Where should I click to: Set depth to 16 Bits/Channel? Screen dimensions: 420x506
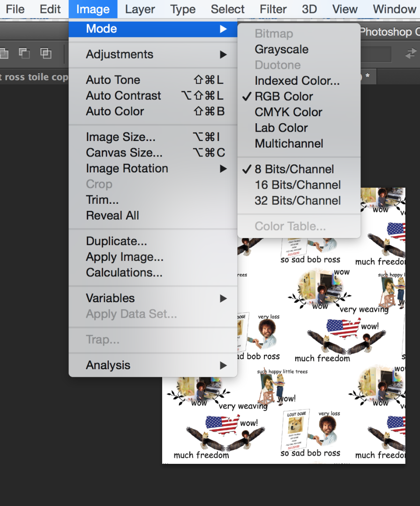pos(299,185)
